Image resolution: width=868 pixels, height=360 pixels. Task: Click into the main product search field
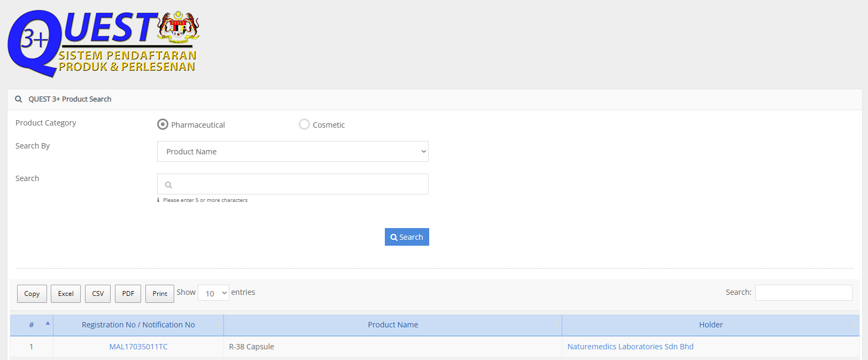pyautogui.click(x=299, y=184)
